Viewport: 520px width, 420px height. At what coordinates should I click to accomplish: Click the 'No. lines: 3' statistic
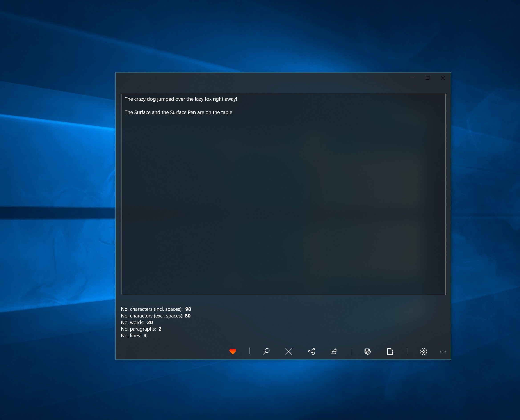134,336
